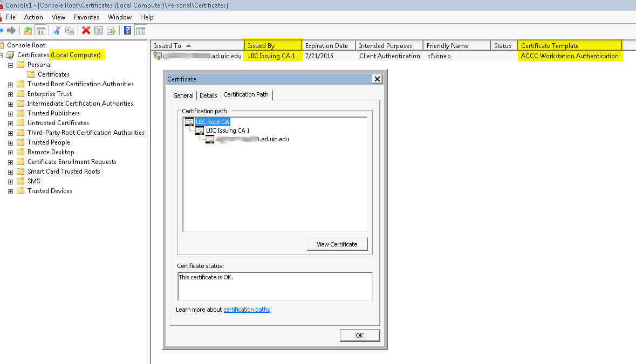Select the ad.uic.edu entry in certification path
Screen dimensions: 636x364
[252, 139]
